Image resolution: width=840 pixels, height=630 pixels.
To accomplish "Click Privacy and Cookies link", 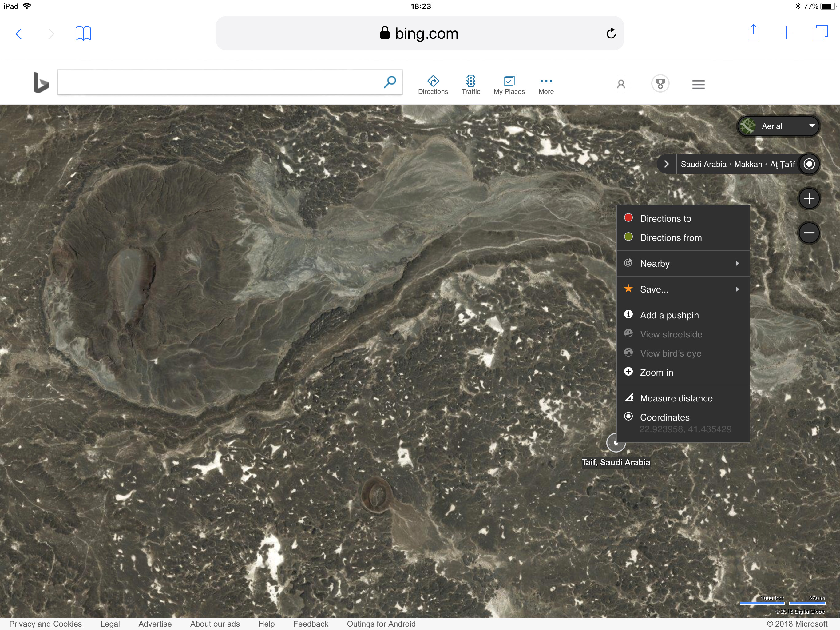I will tap(45, 624).
